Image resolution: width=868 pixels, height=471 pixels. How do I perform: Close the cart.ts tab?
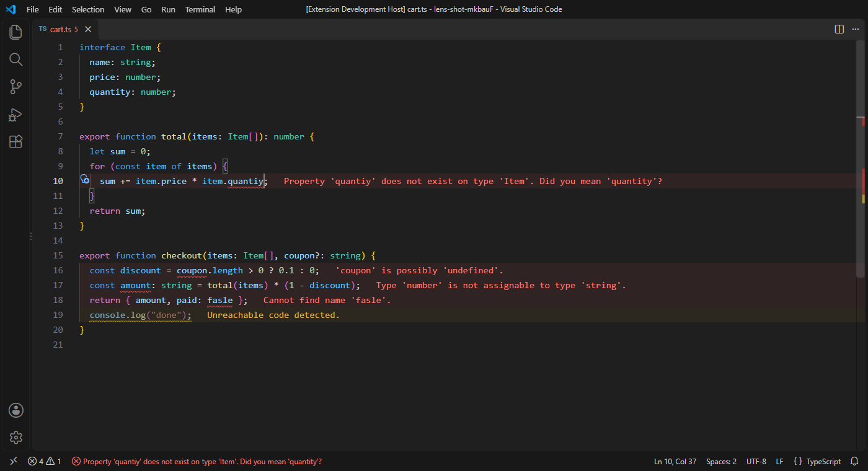point(88,29)
